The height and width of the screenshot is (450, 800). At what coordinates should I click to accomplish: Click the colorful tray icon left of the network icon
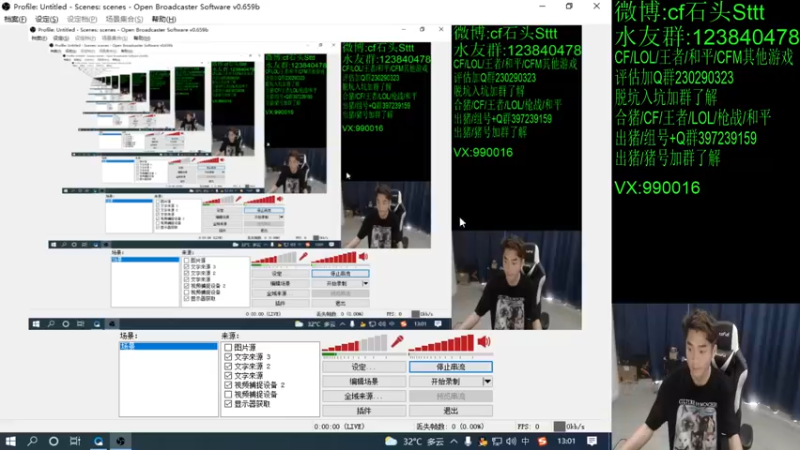point(482,441)
